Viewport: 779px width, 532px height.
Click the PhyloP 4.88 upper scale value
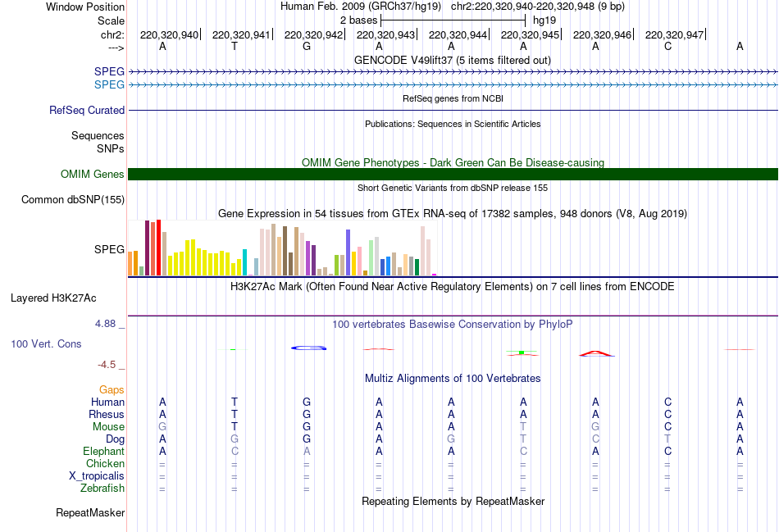pyautogui.click(x=105, y=324)
